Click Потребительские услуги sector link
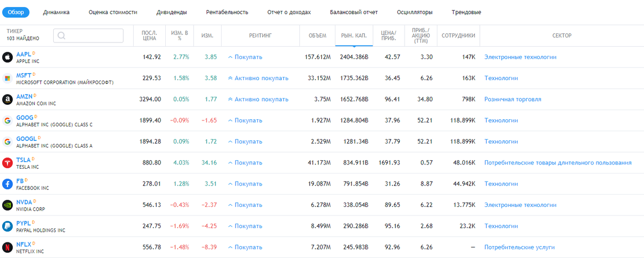Screen dimensions: 644x258 click(519, 248)
